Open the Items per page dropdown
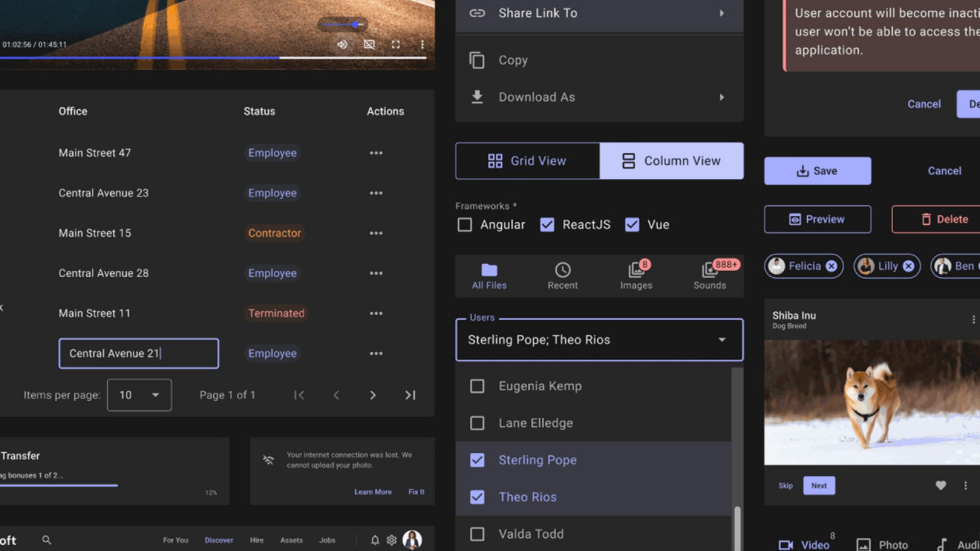Screen dimensions: 980x551 click(x=139, y=395)
